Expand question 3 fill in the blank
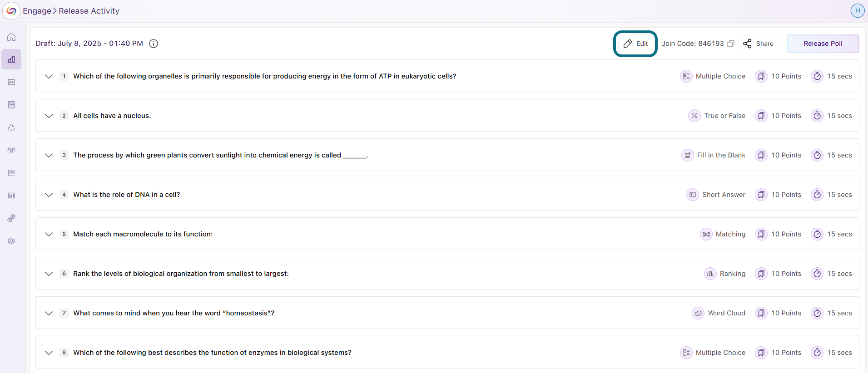 pyautogui.click(x=49, y=155)
